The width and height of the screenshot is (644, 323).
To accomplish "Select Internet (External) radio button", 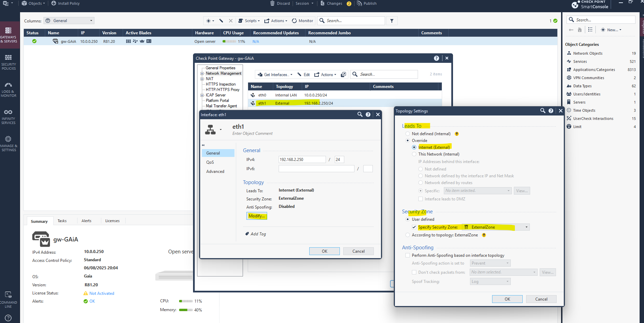I will click(x=414, y=147).
